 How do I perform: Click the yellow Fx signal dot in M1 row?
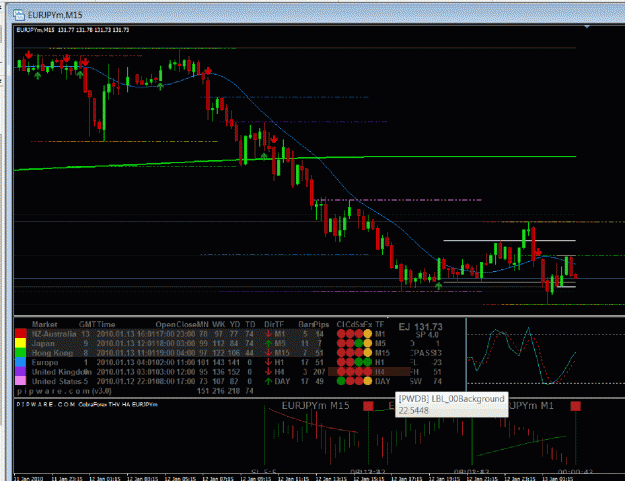(368, 334)
